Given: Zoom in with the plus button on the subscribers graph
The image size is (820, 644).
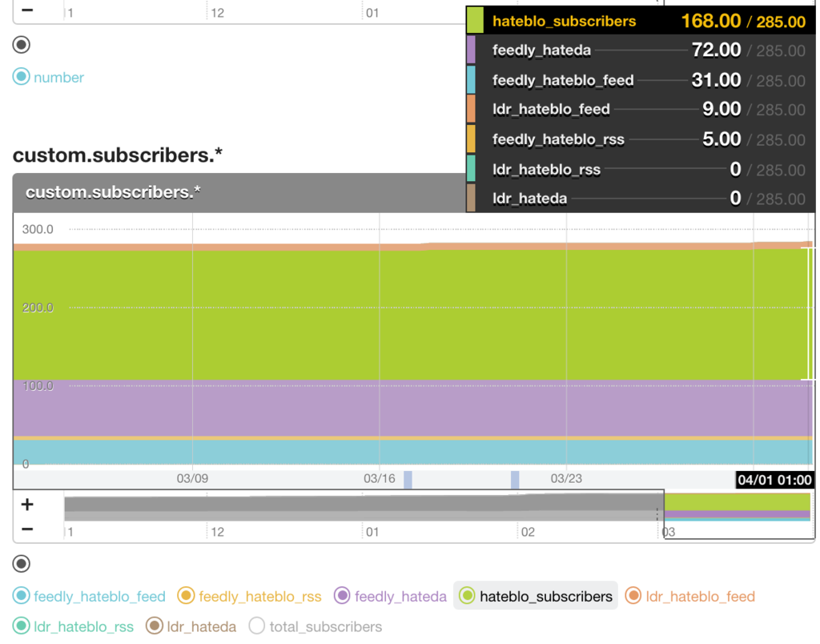Looking at the screenshot, I should pyautogui.click(x=27, y=505).
